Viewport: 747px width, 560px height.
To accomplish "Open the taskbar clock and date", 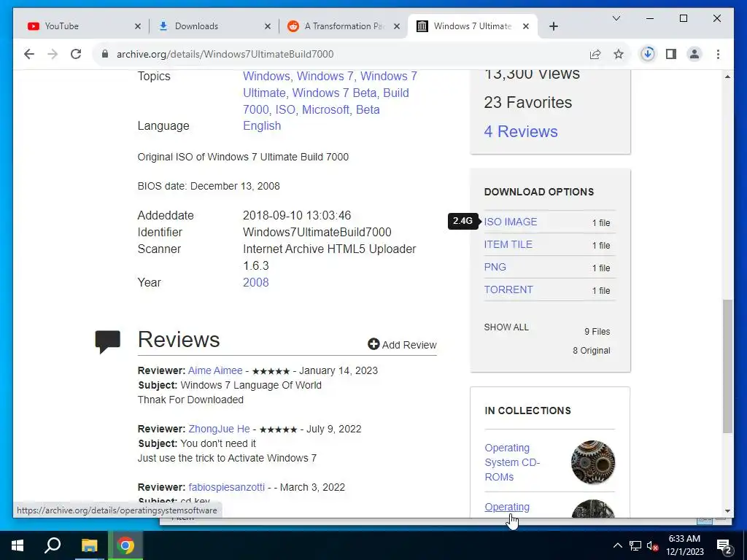I will coord(684,545).
